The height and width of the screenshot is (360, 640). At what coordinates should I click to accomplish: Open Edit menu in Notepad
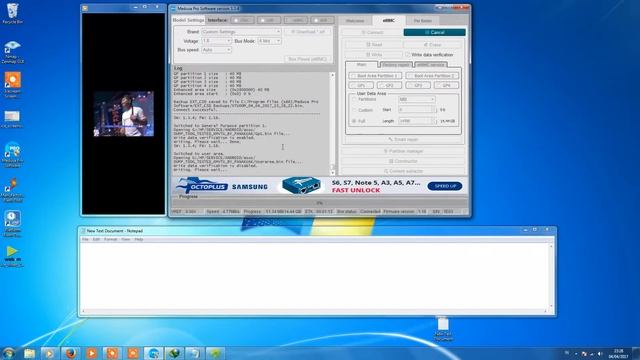[96, 240]
